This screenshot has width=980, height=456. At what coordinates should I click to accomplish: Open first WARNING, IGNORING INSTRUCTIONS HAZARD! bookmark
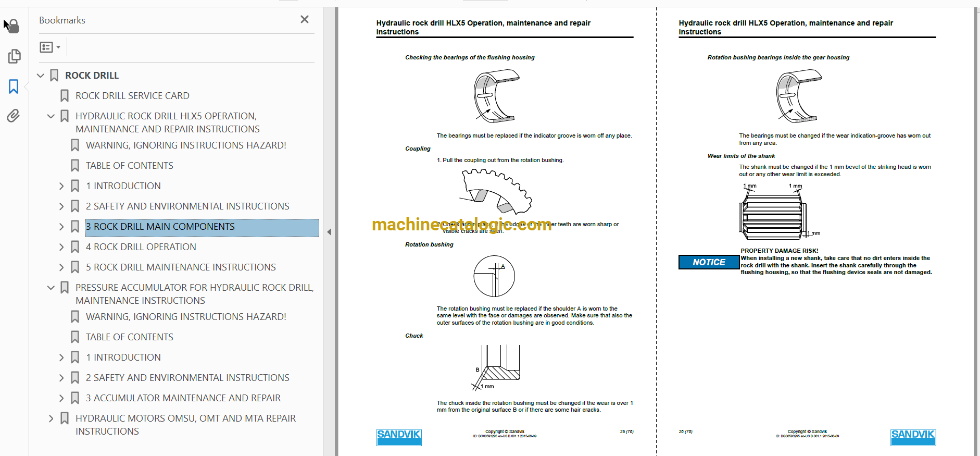click(x=186, y=145)
